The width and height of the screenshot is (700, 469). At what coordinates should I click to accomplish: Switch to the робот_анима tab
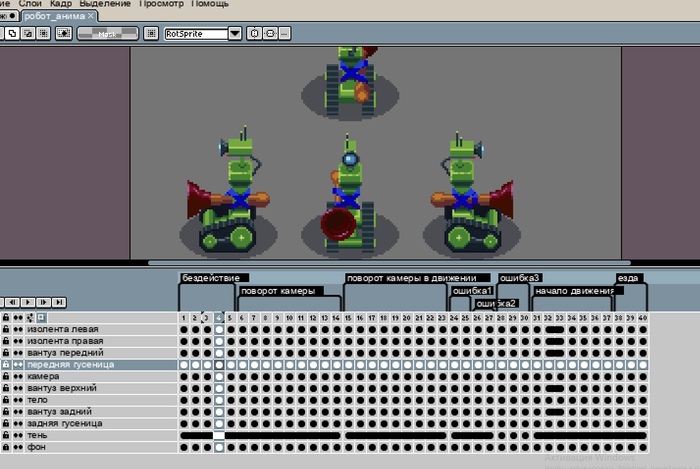54,16
